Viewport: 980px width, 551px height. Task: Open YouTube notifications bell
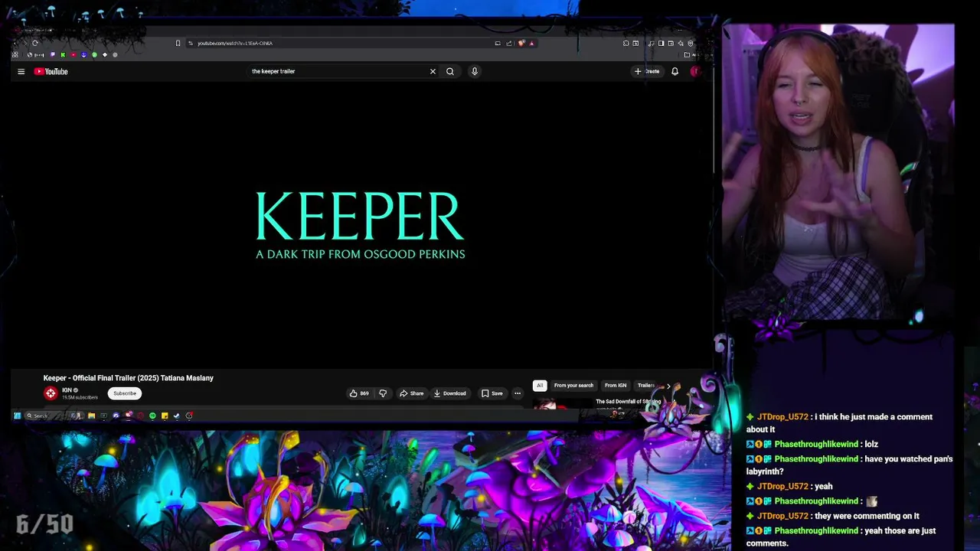click(x=675, y=71)
